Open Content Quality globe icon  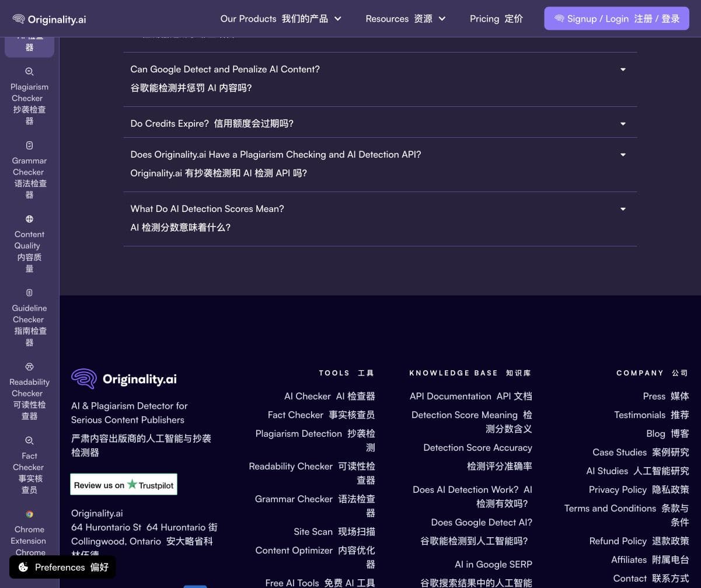pyautogui.click(x=29, y=219)
